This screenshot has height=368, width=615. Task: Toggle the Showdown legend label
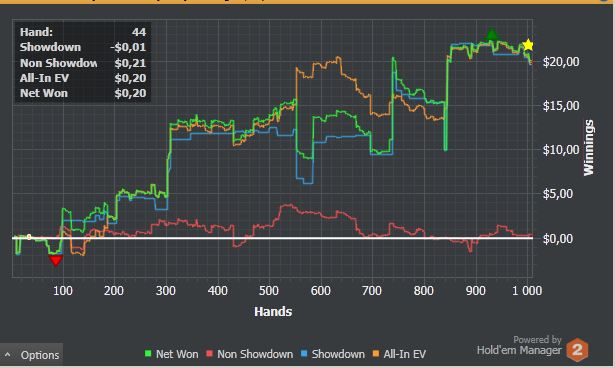[338, 354]
